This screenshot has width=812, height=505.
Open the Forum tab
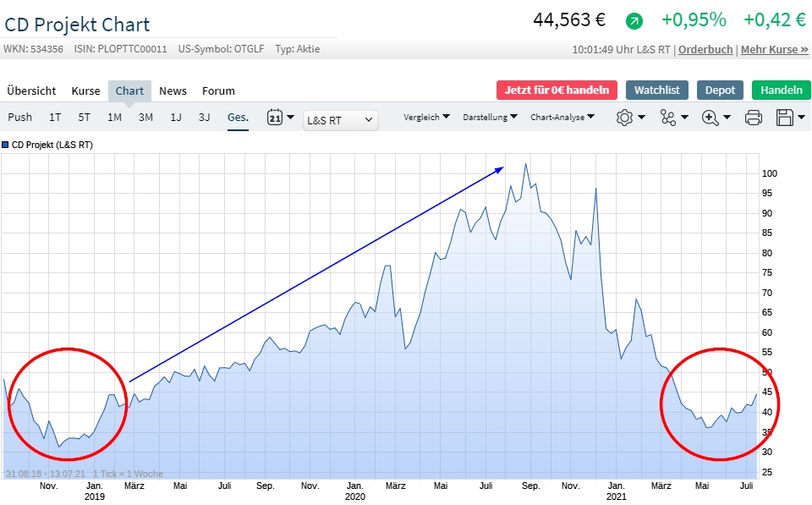[x=218, y=91]
